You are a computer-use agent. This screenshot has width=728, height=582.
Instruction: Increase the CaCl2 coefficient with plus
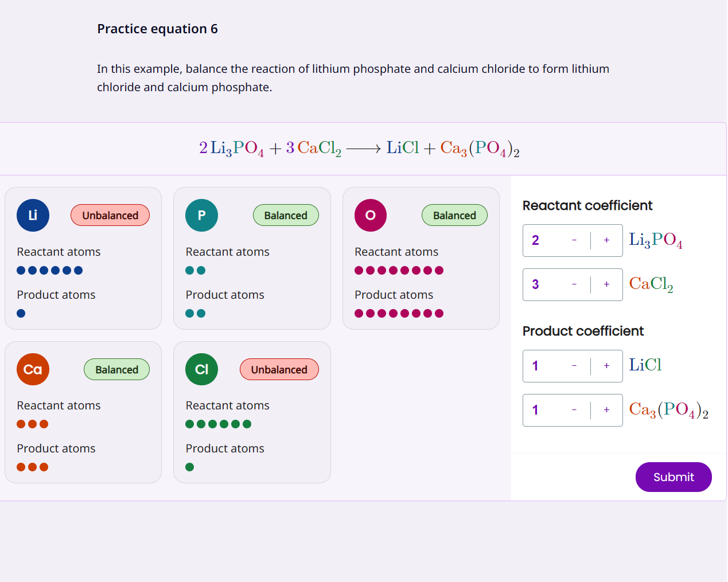(606, 284)
